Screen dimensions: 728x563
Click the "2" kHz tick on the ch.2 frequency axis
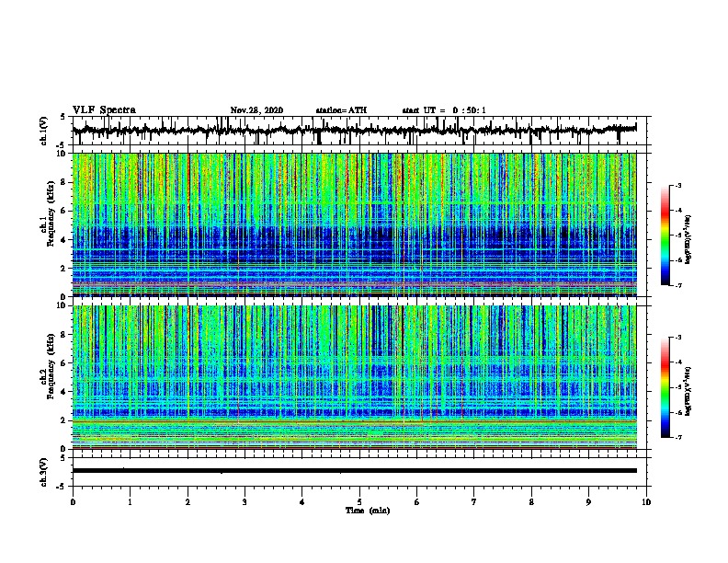pos(64,420)
